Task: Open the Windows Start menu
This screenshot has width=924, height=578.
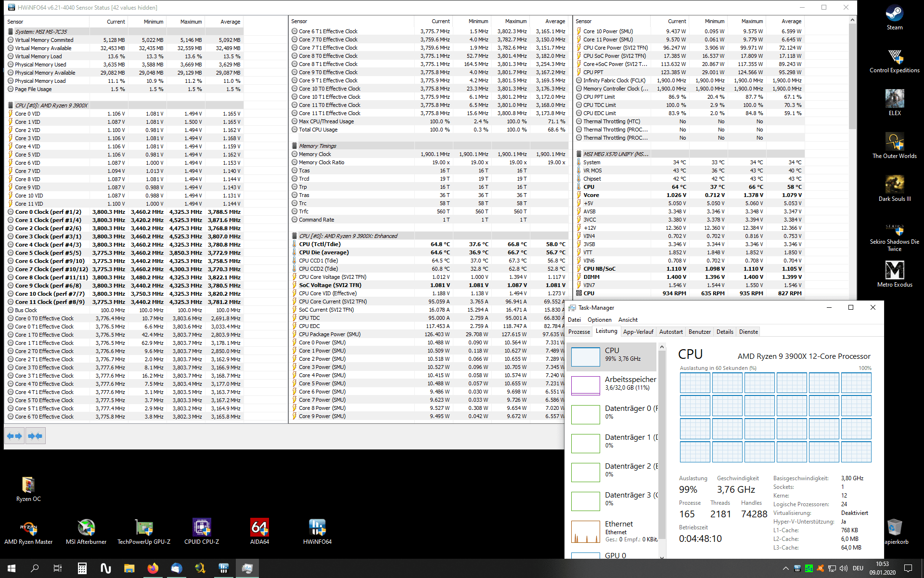Action: point(12,568)
